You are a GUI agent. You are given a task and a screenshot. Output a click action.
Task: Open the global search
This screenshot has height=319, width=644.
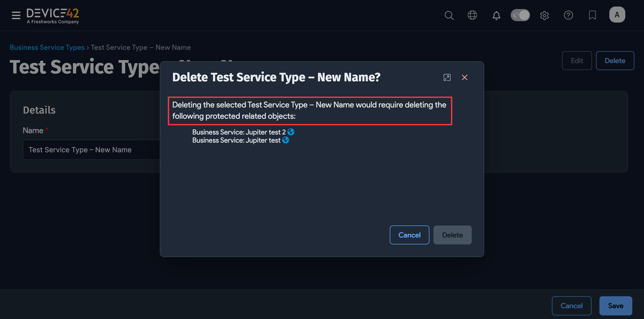pyautogui.click(x=449, y=15)
